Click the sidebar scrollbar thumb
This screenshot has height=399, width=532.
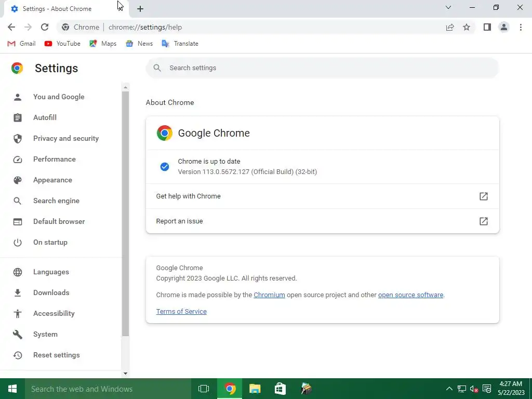[126, 214]
